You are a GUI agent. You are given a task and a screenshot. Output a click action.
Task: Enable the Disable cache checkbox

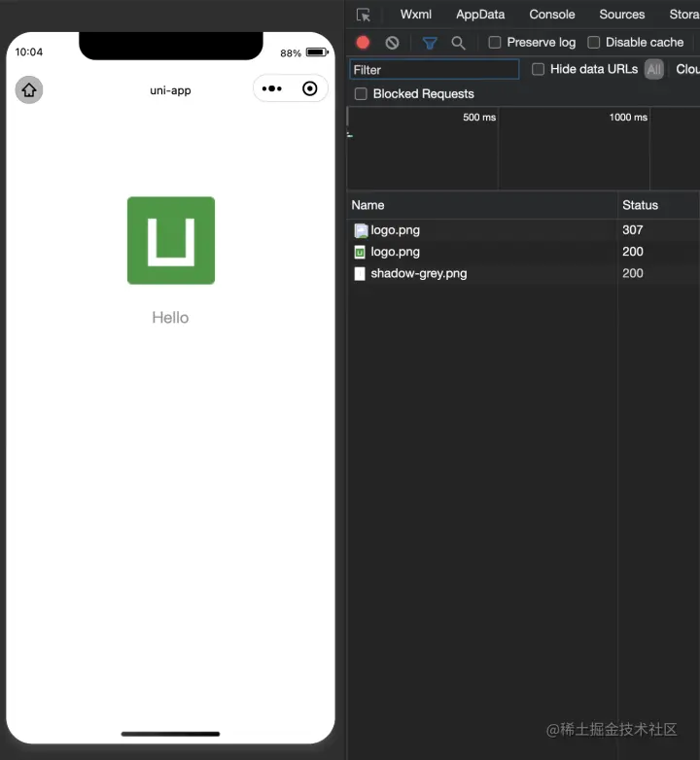[x=593, y=43]
